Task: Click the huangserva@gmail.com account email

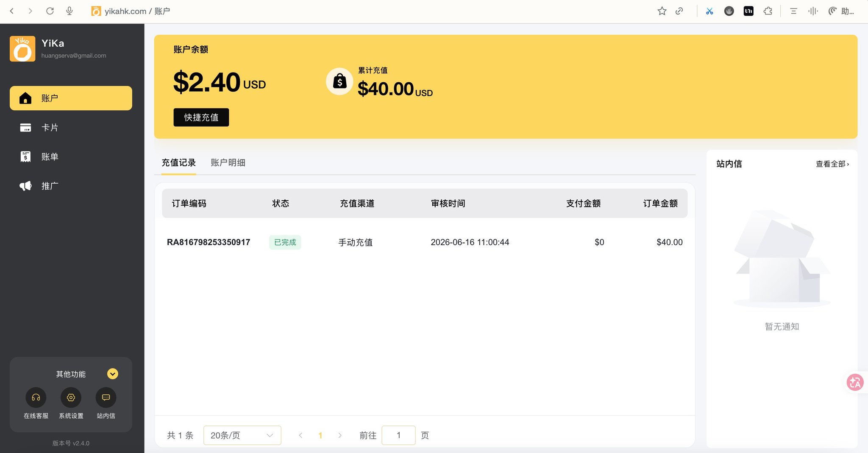Action: click(x=74, y=56)
